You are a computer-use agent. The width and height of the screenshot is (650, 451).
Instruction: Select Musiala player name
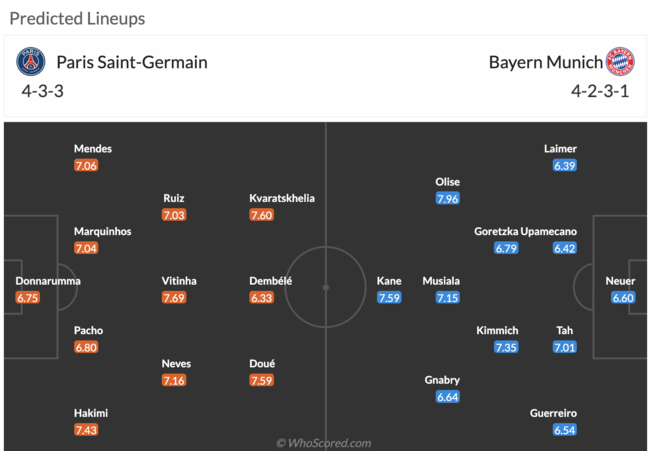[x=441, y=281]
